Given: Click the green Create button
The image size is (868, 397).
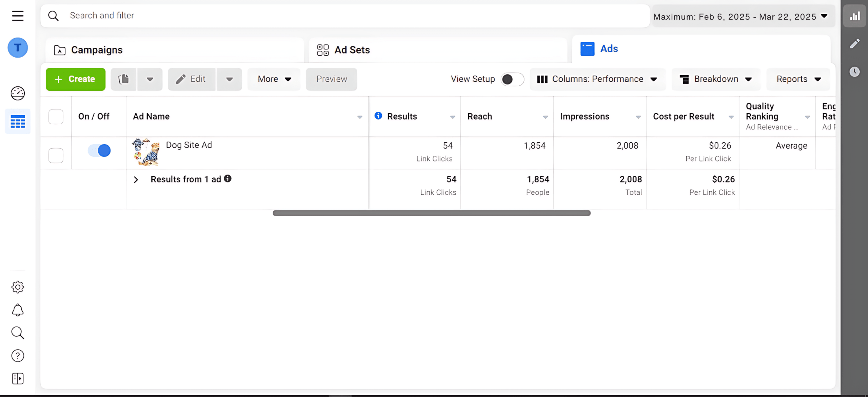Looking at the screenshot, I should tap(75, 79).
